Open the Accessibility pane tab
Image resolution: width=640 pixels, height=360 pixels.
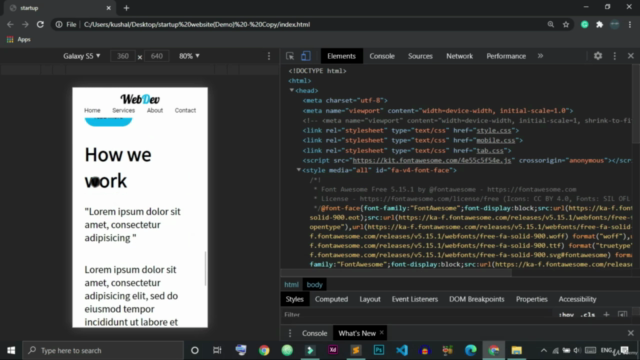coord(577,299)
